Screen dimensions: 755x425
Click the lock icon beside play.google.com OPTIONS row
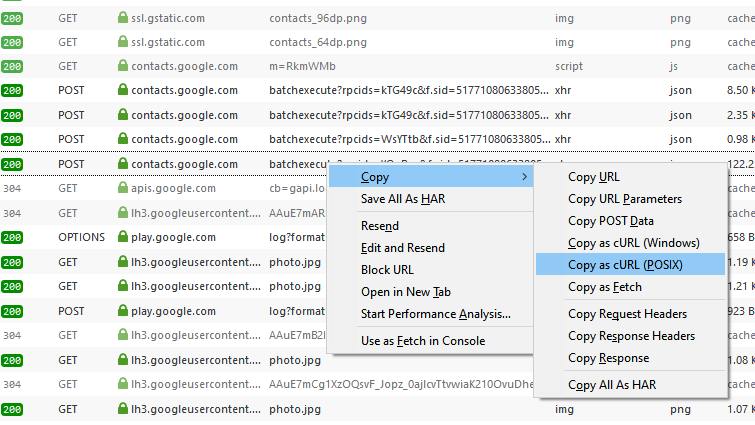[x=124, y=237]
